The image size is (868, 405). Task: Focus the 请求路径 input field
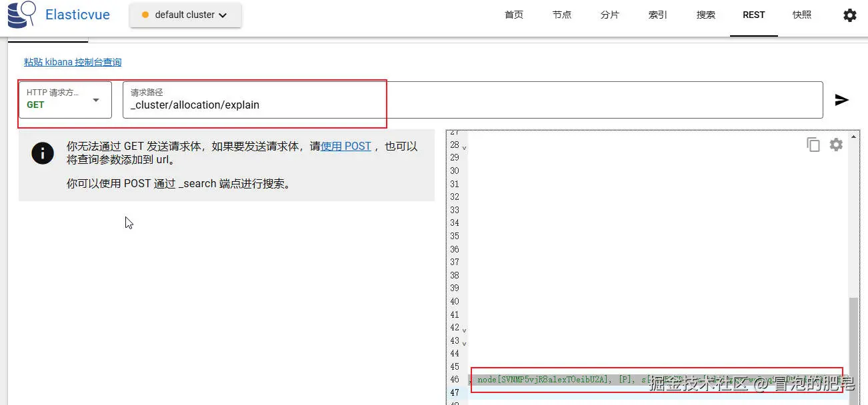[473, 100]
